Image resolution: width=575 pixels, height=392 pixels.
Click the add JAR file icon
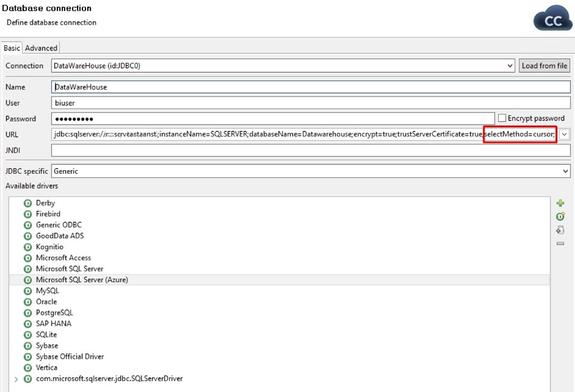click(560, 230)
